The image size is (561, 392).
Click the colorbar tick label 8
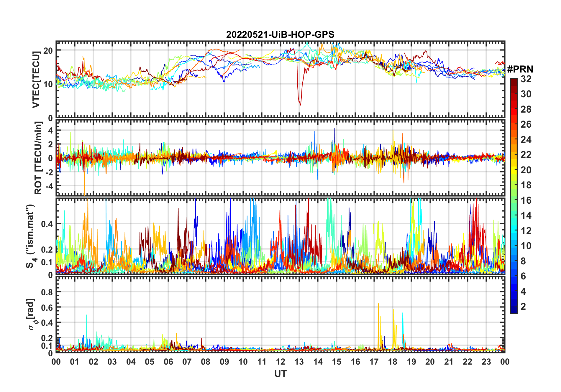[x=523, y=261]
